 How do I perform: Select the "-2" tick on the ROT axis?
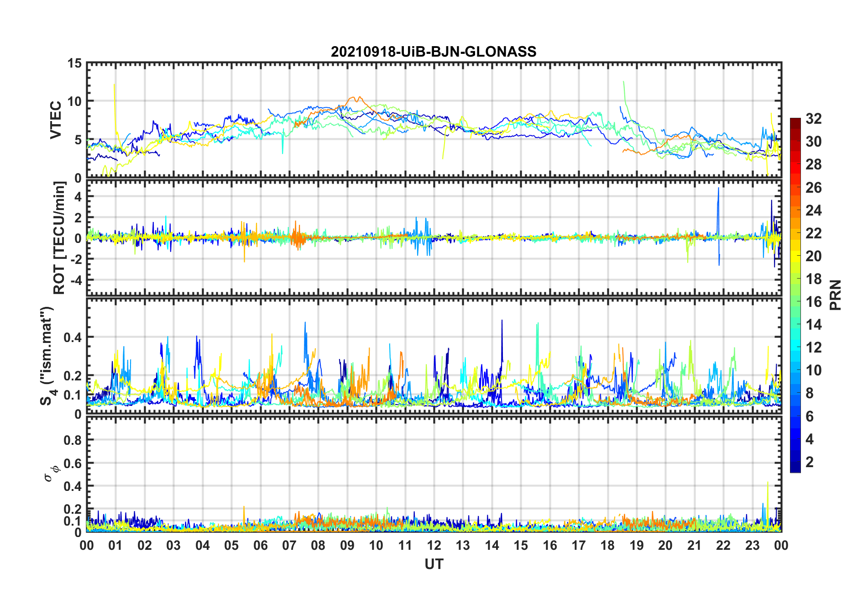click(x=75, y=259)
